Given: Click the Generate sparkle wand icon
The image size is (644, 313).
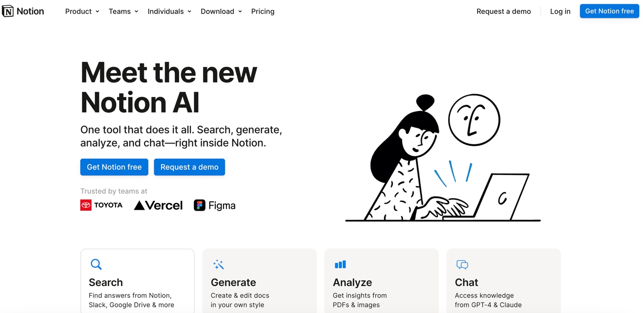Looking at the screenshot, I should [x=218, y=264].
